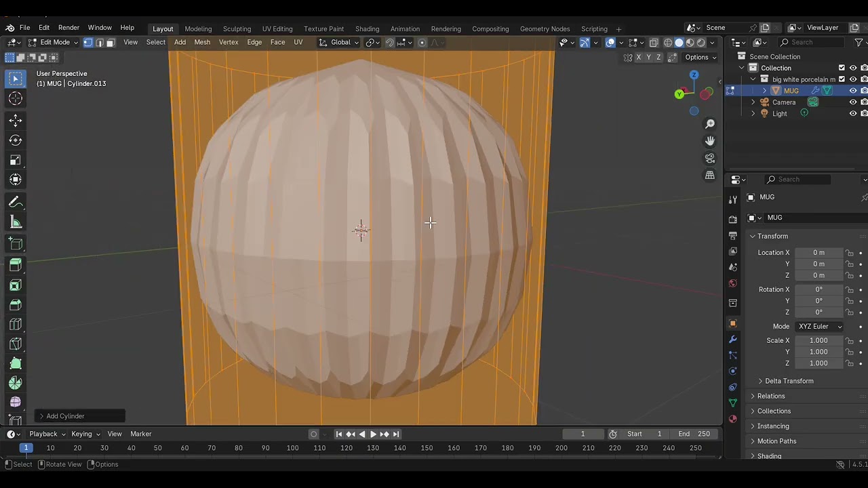Expand the Add Cylinder operator panel
Viewport: 868px width, 488px height.
pyautogui.click(x=81, y=415)
